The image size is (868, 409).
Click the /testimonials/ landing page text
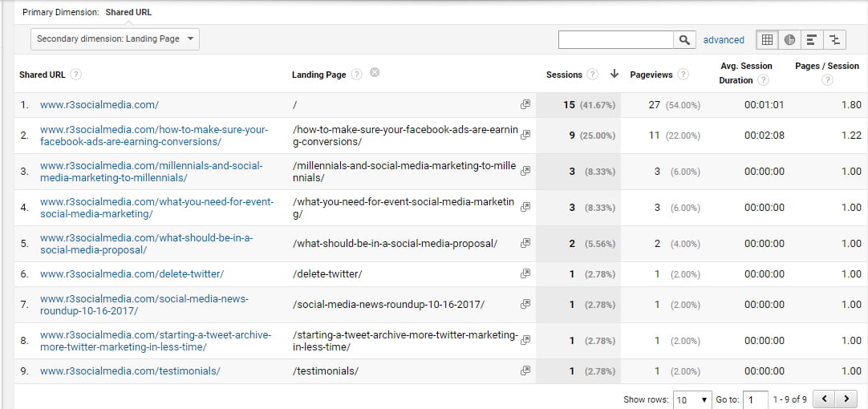[x=326, y=371]
